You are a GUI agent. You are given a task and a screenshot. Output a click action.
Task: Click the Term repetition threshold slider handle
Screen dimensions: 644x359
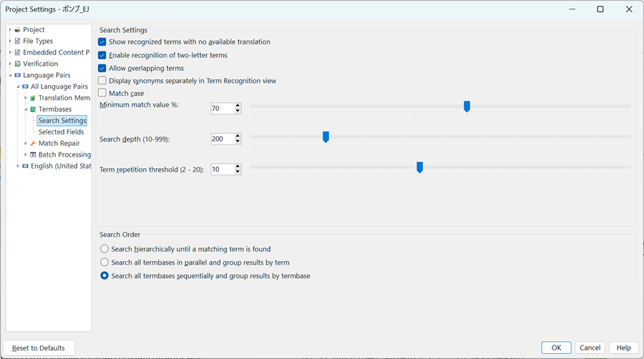(419, 167)
